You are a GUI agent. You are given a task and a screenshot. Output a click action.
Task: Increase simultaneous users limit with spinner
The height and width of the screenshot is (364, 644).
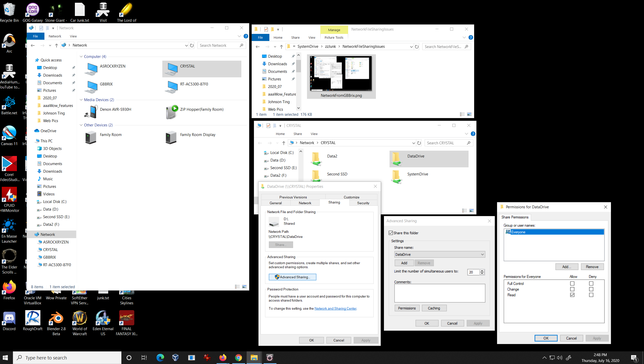coord(482,271)
